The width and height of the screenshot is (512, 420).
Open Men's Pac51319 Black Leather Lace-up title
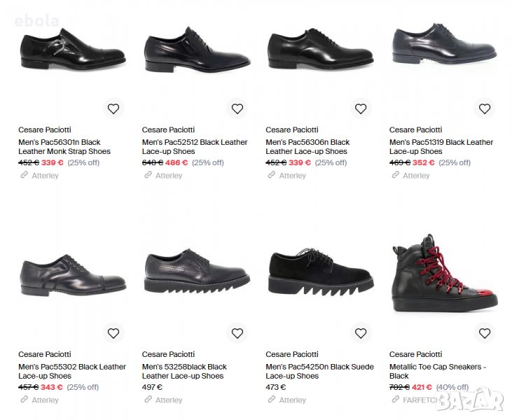[x=441, y=146]
